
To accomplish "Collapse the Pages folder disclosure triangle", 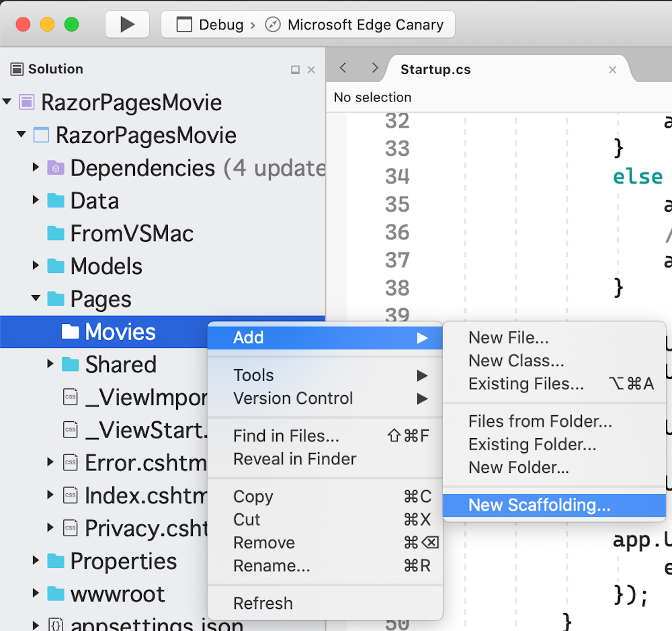I will click(x=35, y=299).
